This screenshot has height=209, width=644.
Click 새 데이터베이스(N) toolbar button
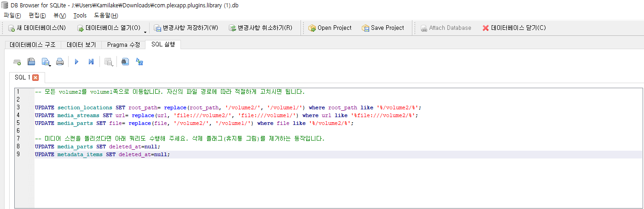point(37,28)
